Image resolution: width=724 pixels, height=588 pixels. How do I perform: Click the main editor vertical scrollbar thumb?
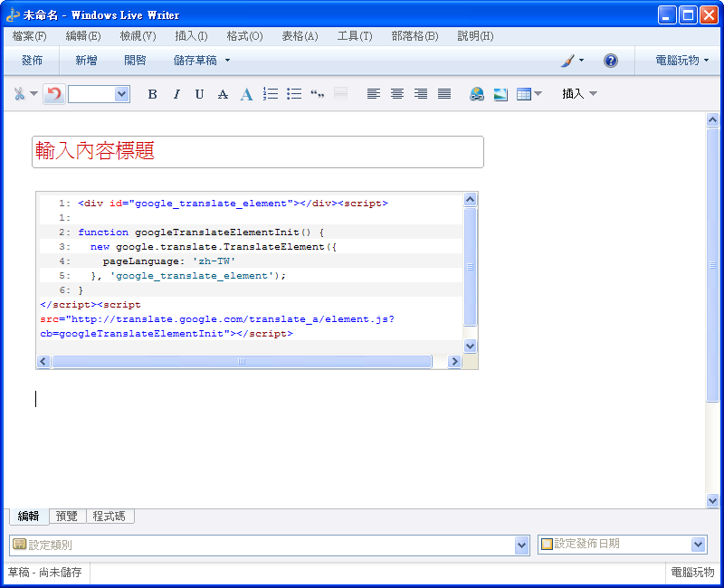click(712, 265)
